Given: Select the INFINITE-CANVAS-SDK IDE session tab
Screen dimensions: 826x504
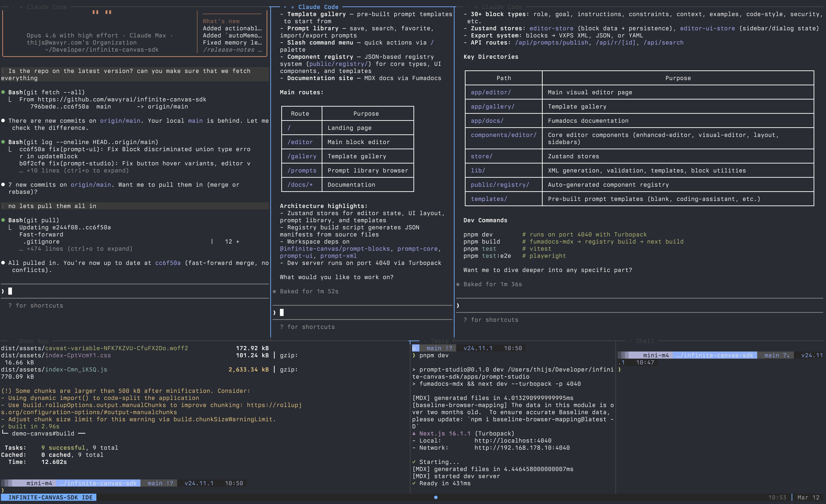Looking at the screenshot, I should pyautogui.click(x=49, y=497).
